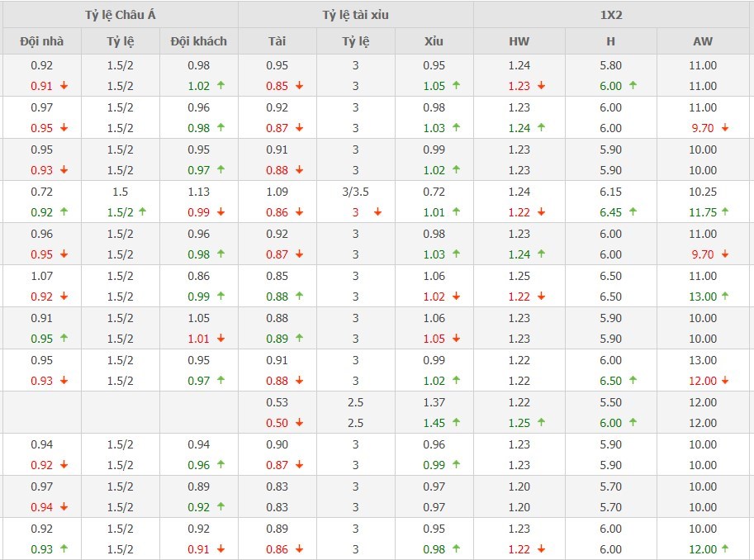Click the Xỉu column header
The width and height of the screenshot is (754, 560).
point(434,41)
